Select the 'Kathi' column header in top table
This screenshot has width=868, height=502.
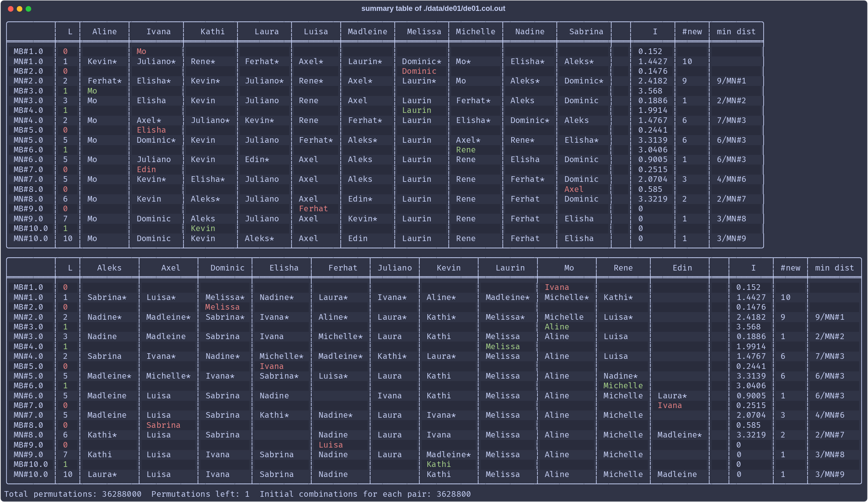click(212, 31)
